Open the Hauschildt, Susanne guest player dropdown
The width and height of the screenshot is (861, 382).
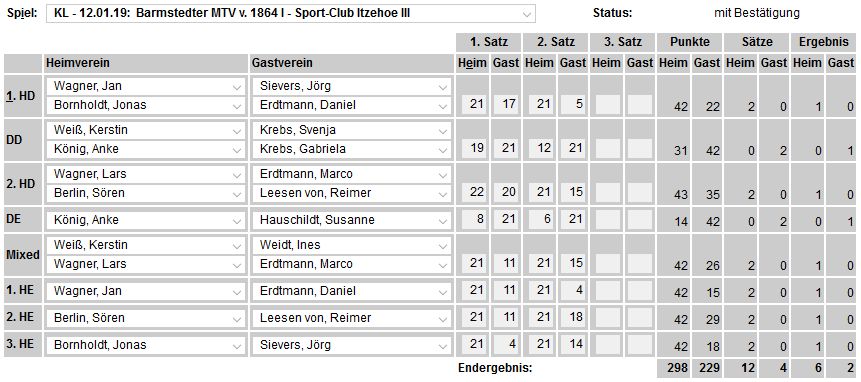coord(351,220)
